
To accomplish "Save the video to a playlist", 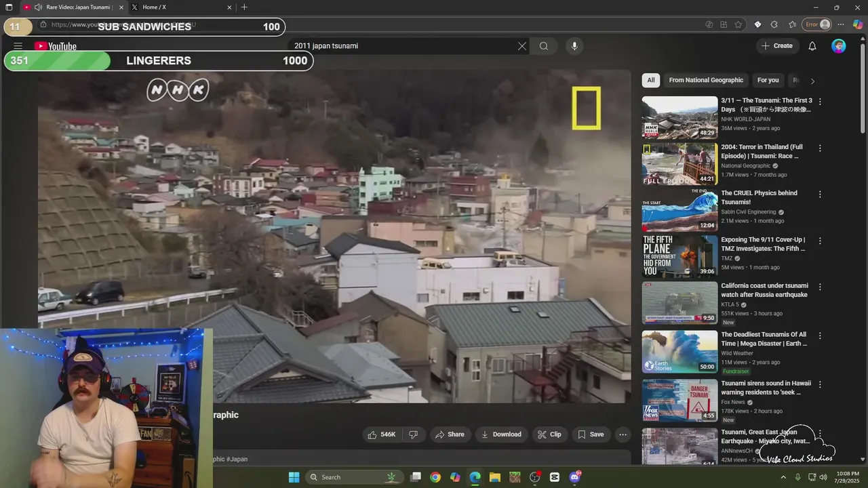I will [x=591, y=434].
